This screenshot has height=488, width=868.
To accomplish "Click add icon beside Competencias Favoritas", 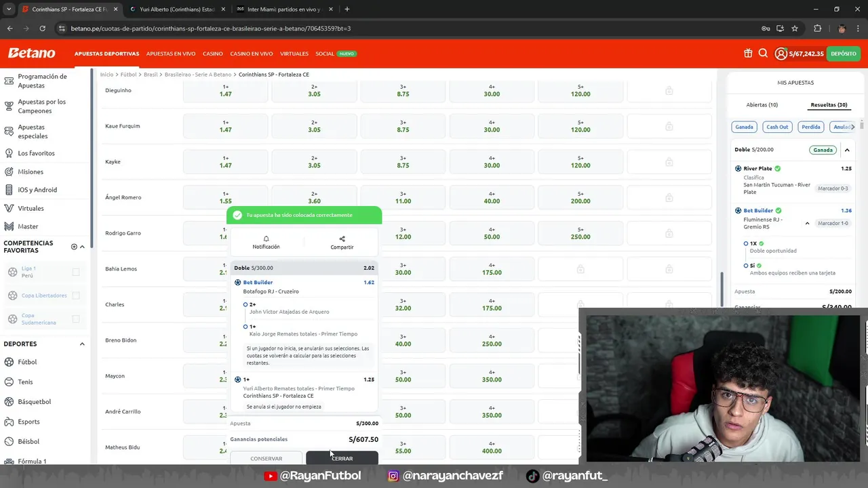I will coord(74,247).
